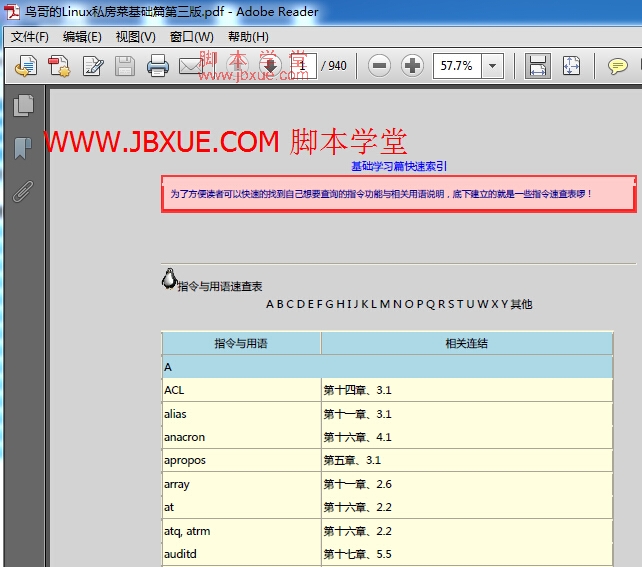Click the apropos table cell
This screenshot has height=567, width=642.
241,460
